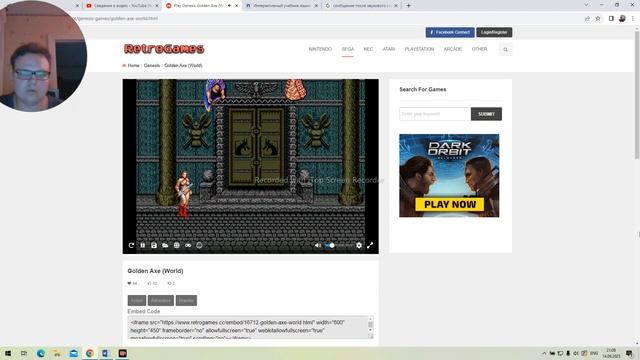Click the SUBMIT search button
This screenshot has width=640, height=360.
pyautogui.click(x=486, y=114)
